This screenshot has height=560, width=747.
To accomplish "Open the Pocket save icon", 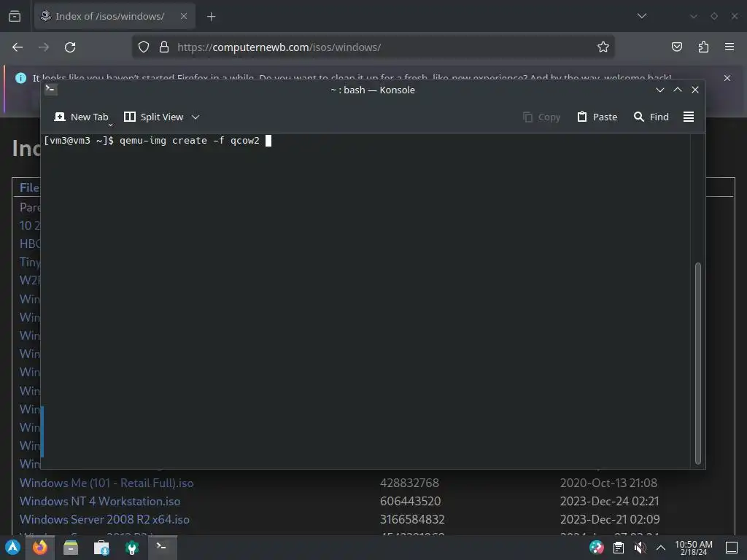I will [676, 47].
